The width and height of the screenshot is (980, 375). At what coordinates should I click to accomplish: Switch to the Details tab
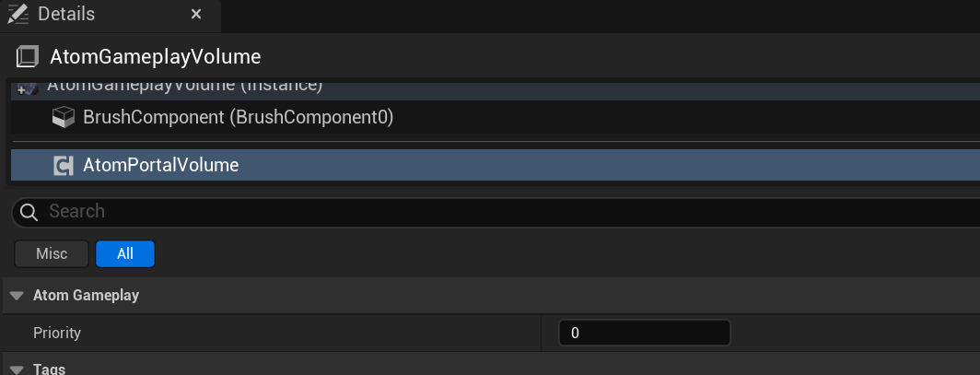click(x=66, y=14)
